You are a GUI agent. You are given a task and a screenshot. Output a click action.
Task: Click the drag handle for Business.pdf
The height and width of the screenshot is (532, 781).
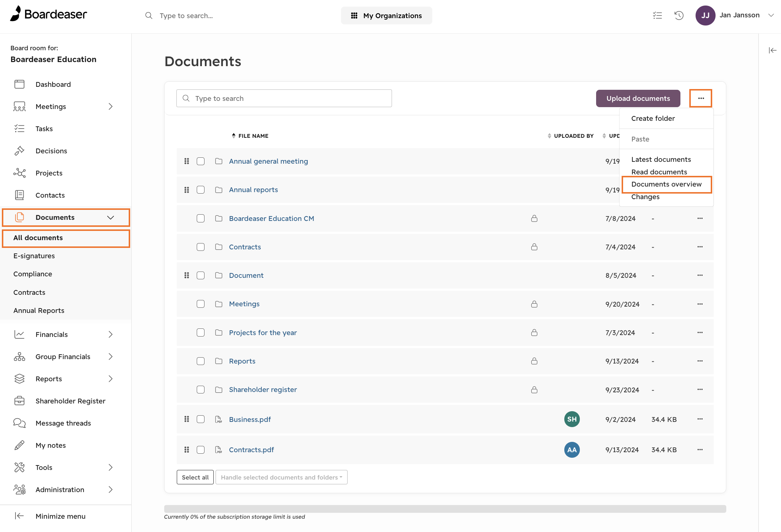[x=187, y=419]
